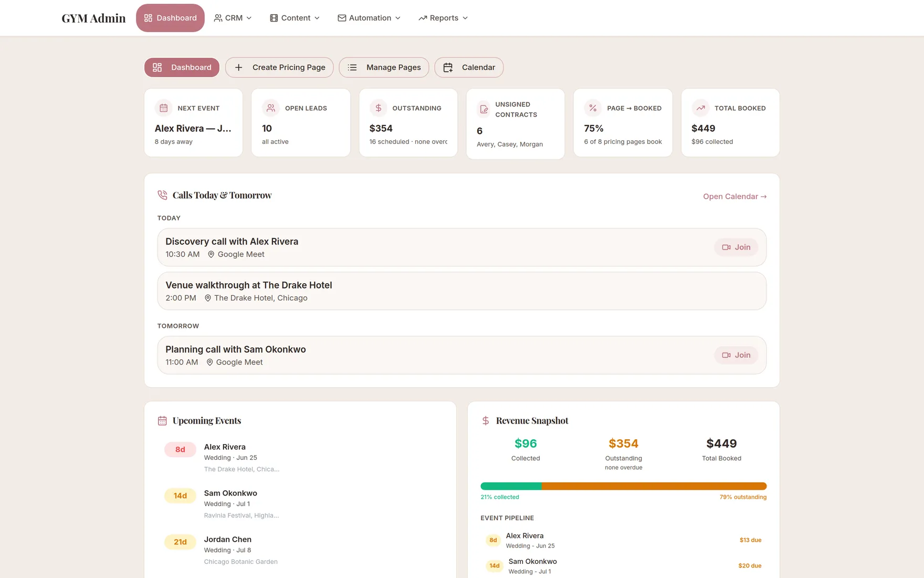Click the grid icon in the secondary Dashboard pill
This screenshot has width=924, height=578.
tap(157, 67)
